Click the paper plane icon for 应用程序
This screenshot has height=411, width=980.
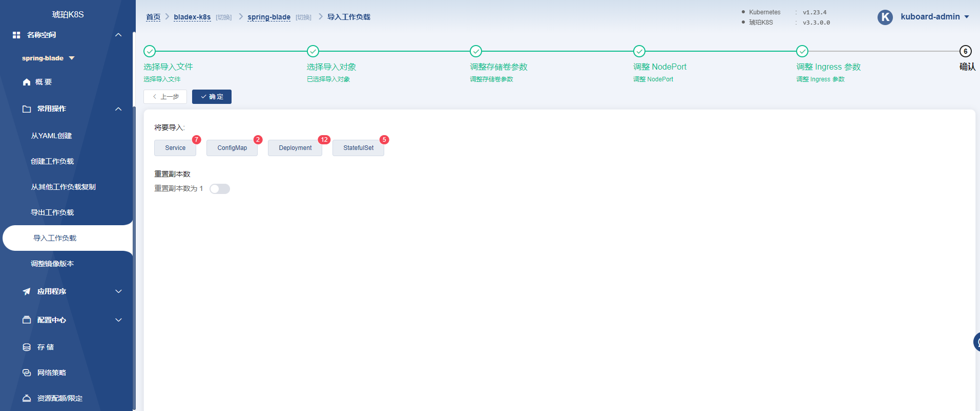(x=27, y=291)
